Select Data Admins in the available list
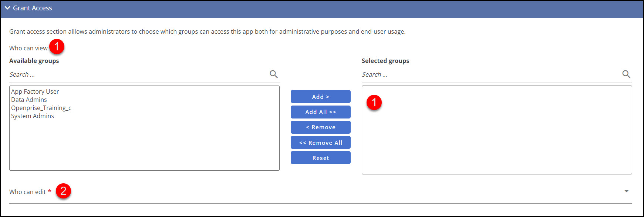The height and width of the screenshot is (217, 644). [x=29, y=100]
